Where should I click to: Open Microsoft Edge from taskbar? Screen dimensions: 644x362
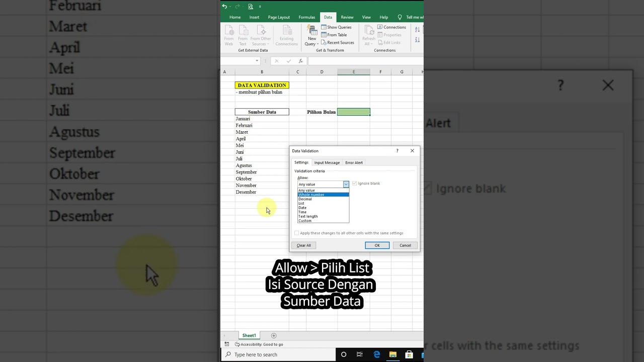click(x=377, y=354)
